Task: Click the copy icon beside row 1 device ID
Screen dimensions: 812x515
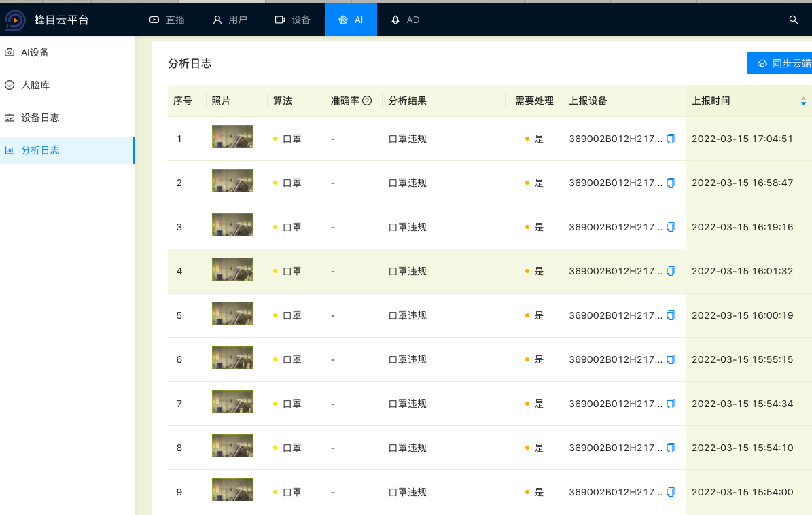Action: coord(671,138)
